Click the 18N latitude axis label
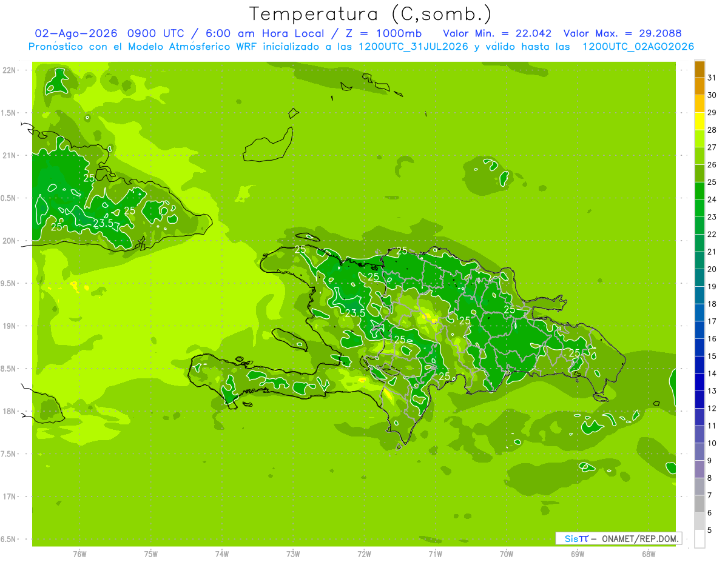 8,411
